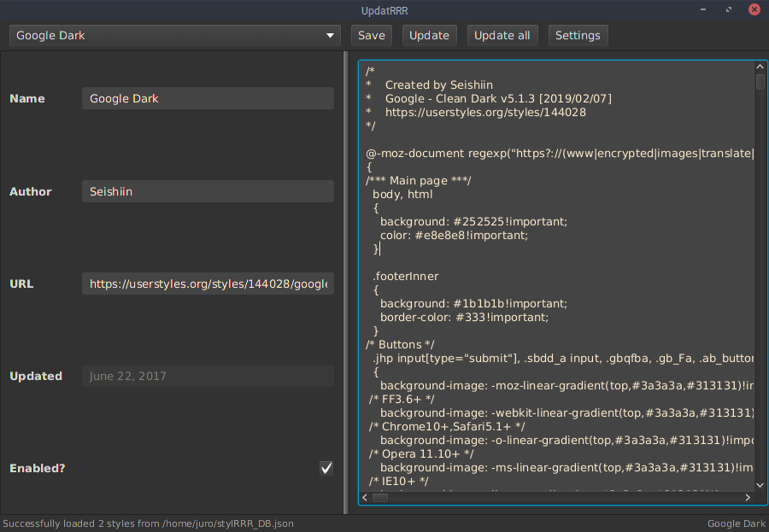769x532 pixels.
Task: Click the '.footerInner' selector line
Action: [406, 276]
